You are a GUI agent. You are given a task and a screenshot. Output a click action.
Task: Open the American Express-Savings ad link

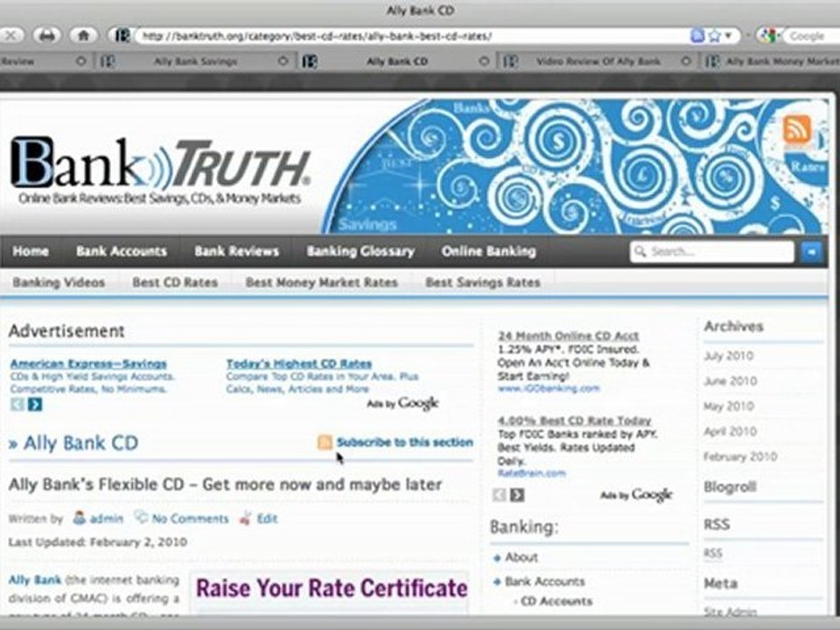tap(88, 364)
